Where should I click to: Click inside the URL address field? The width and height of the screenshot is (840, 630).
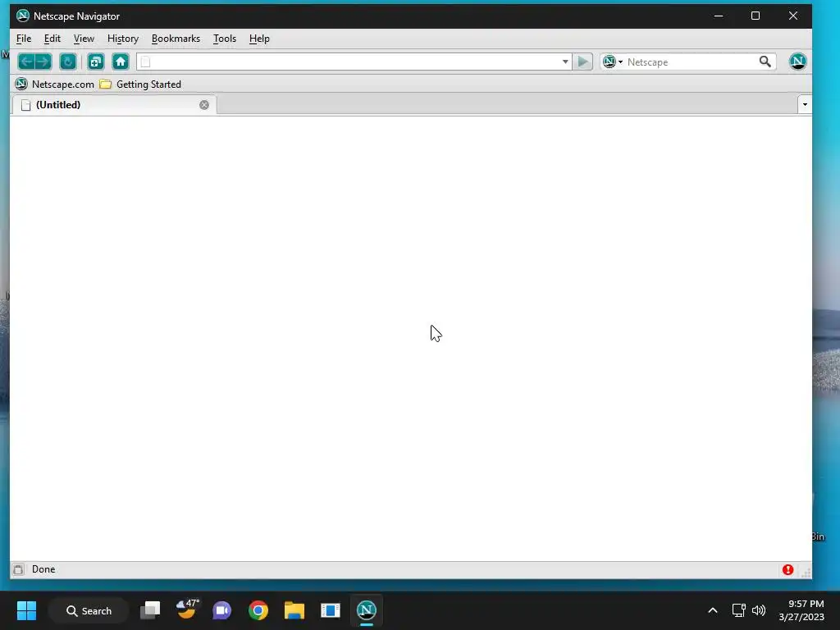pos(354,62)
